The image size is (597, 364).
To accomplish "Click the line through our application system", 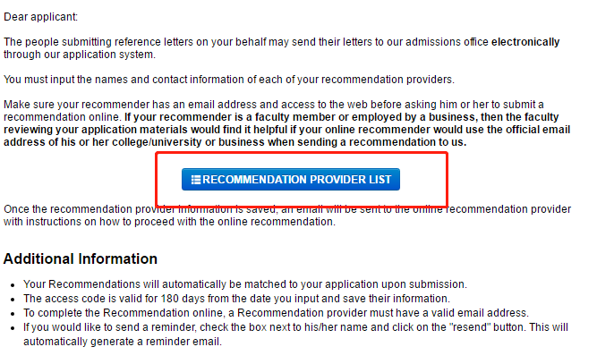I will 80,55.
